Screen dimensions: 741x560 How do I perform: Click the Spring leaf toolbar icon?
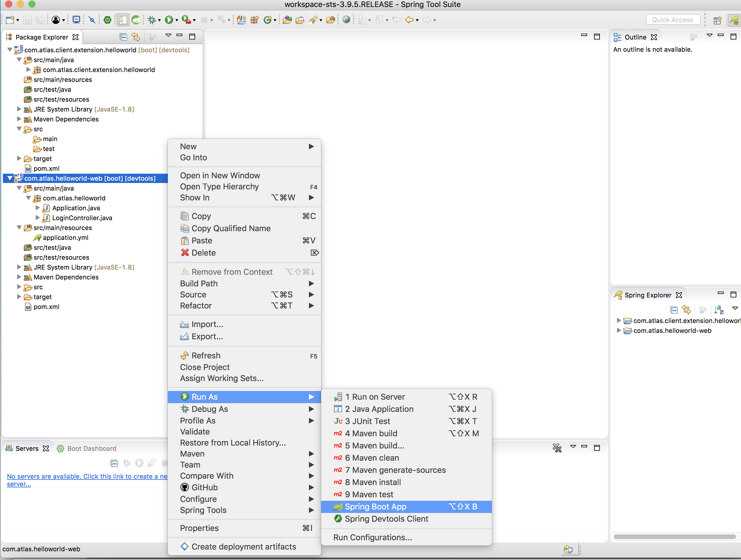click(x=136, y=20)
